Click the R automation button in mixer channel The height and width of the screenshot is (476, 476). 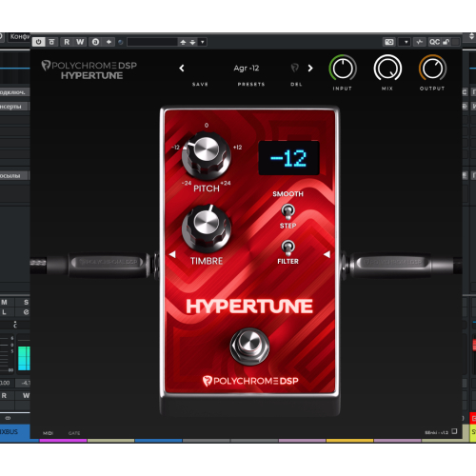click(4, 396)
